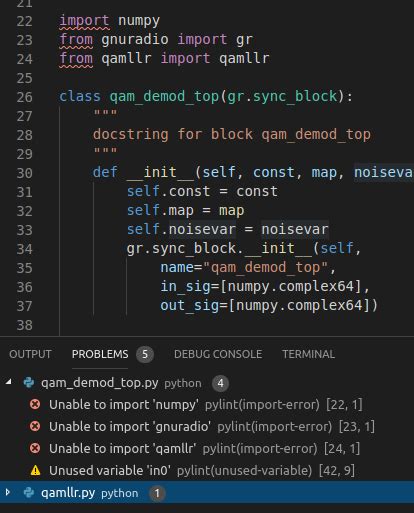Click the "qam_demod_top" string on line 35

point(265,268)
